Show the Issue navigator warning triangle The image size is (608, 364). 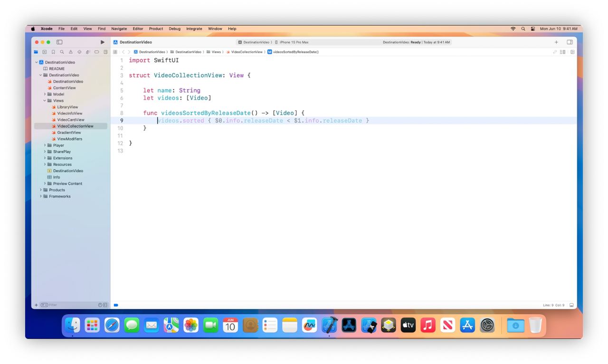[71, 52]
